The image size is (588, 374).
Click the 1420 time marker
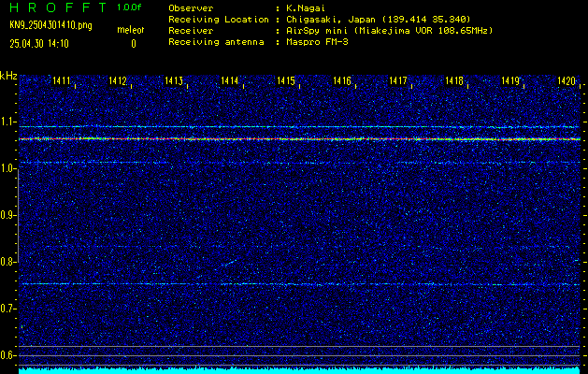pyautogui.click(x=566, y=80)
